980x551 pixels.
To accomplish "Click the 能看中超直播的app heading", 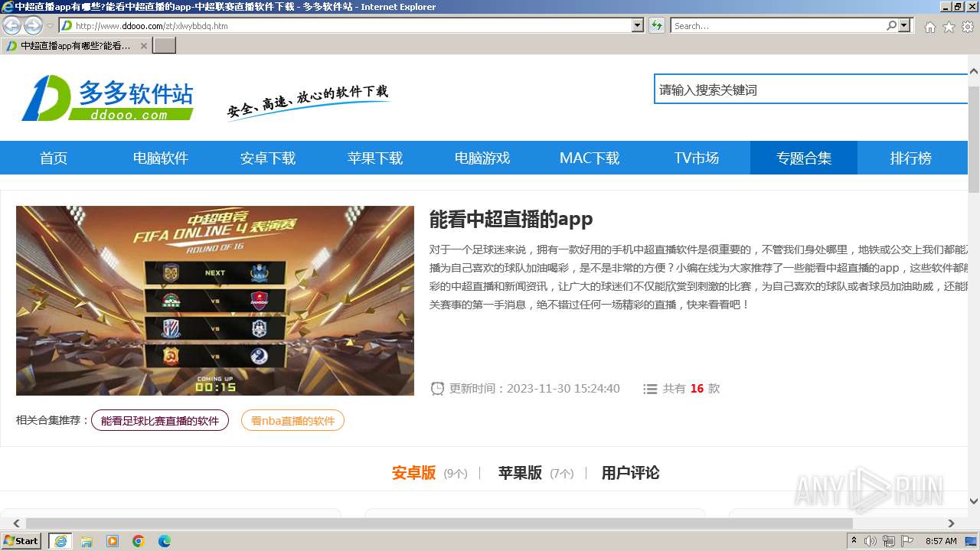I will click(x=511, y=220).
